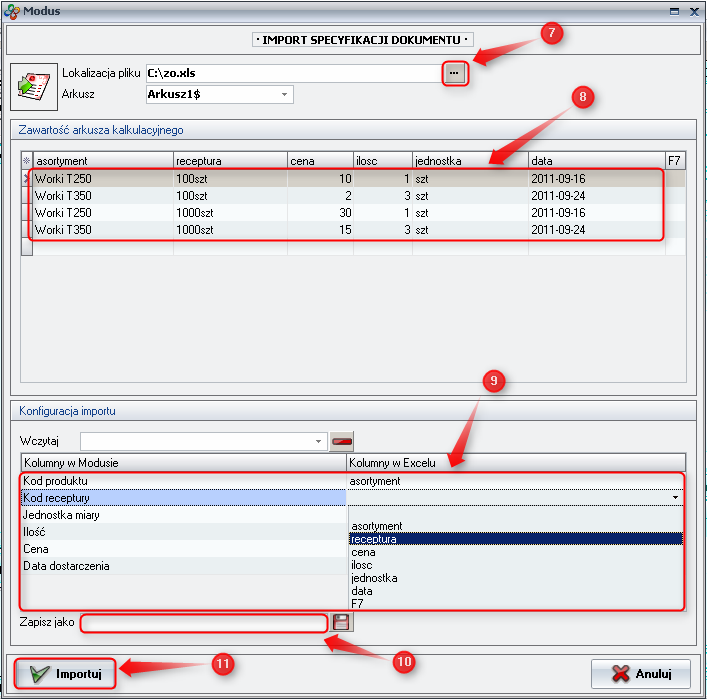Pick 'cena' option from the dropdown list
The image size is (707, 700).
pyautogui.click(x=364, y=552)
